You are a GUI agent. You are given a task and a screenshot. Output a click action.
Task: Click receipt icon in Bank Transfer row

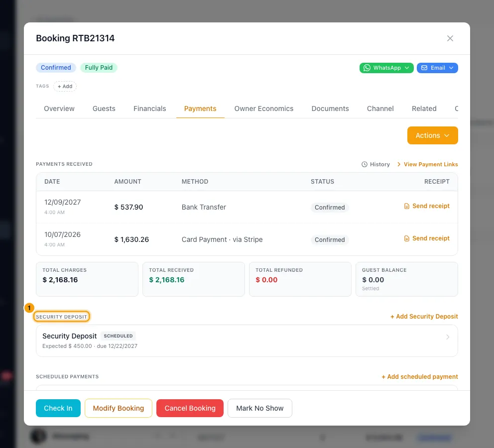(x=407, y=206)
